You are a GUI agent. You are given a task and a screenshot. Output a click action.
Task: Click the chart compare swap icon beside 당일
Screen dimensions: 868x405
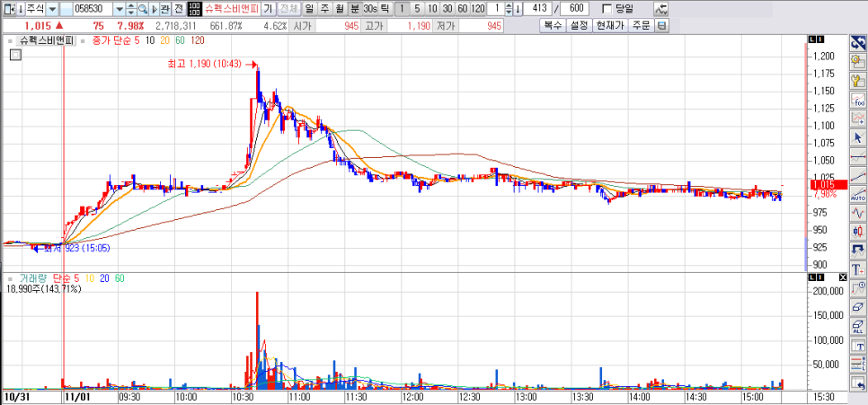pyautogui.click(x=661, y=9)
